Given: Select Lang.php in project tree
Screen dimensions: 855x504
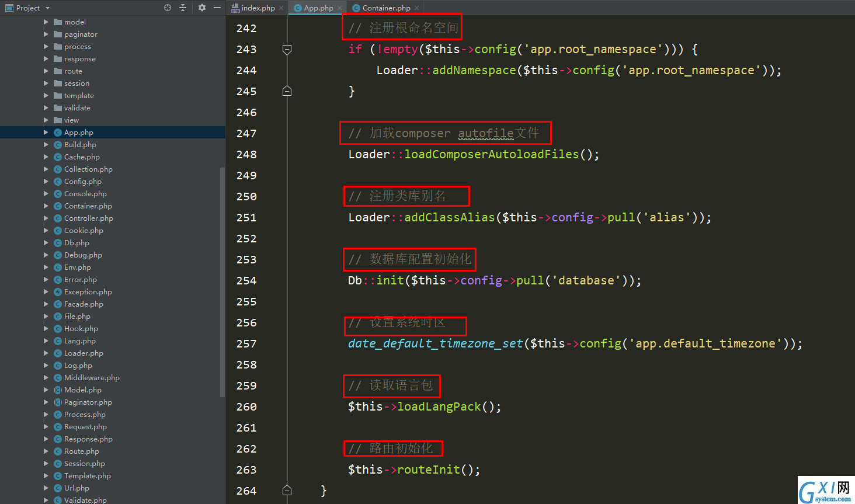Looking at the screenshot, I should [80, 341].
